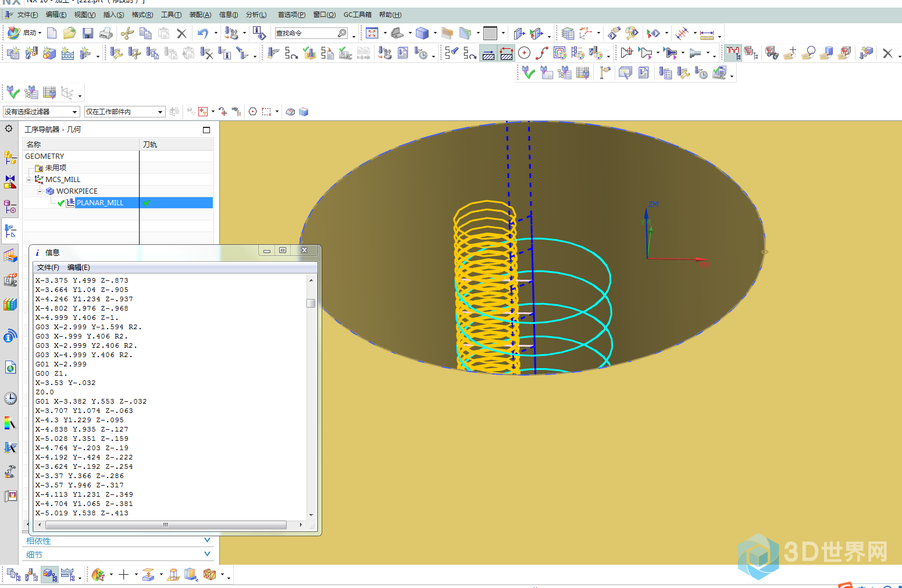902x588 pixels.
Task: Open the 插入(S) menu
Action: (113, 15)
